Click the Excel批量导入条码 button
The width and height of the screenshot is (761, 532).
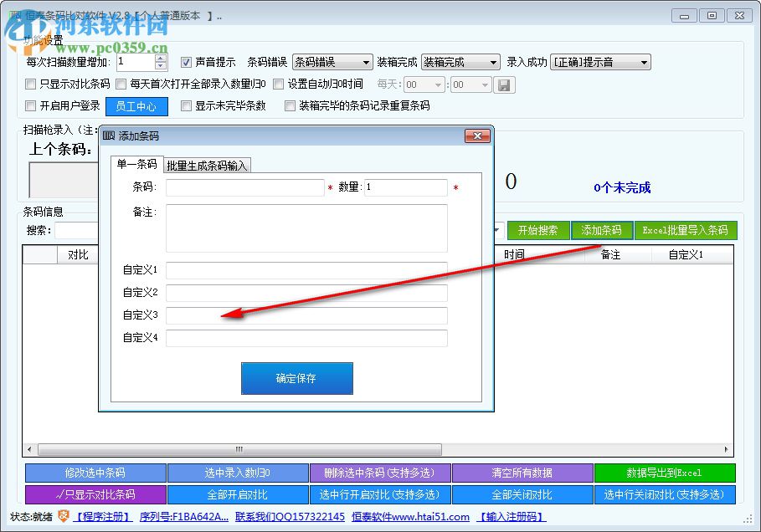tap(686, 230)
